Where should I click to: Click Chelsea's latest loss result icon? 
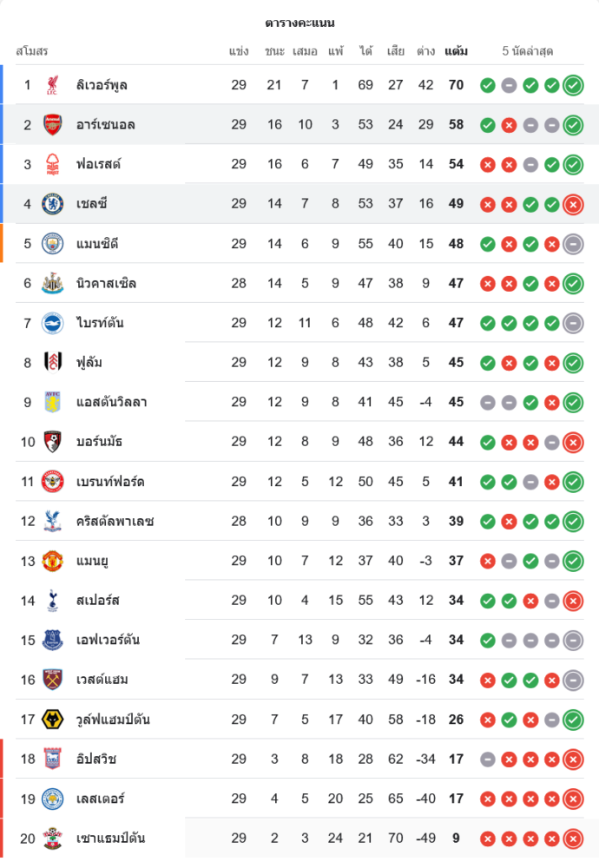click(x=572, y=204)
